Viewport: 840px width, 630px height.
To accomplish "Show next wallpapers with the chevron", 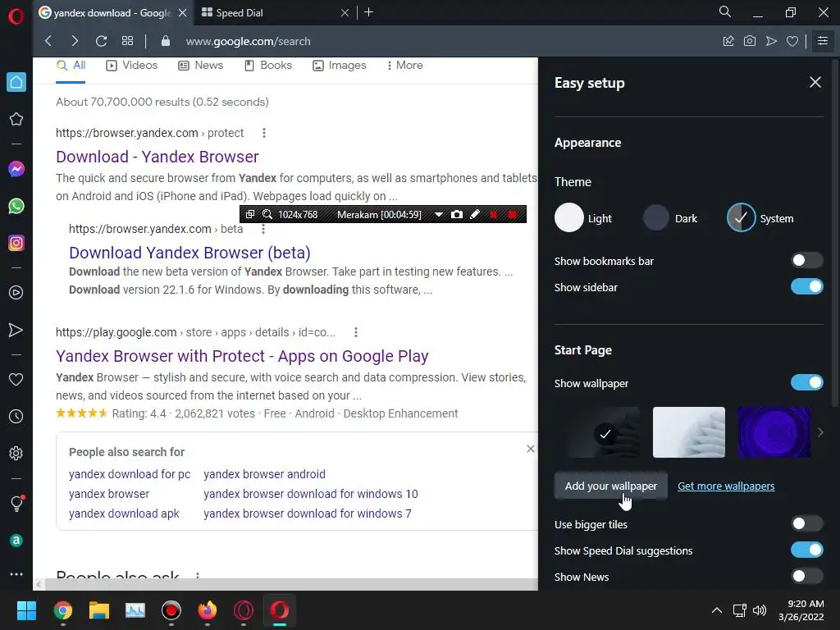I will (x=820, y=432).
